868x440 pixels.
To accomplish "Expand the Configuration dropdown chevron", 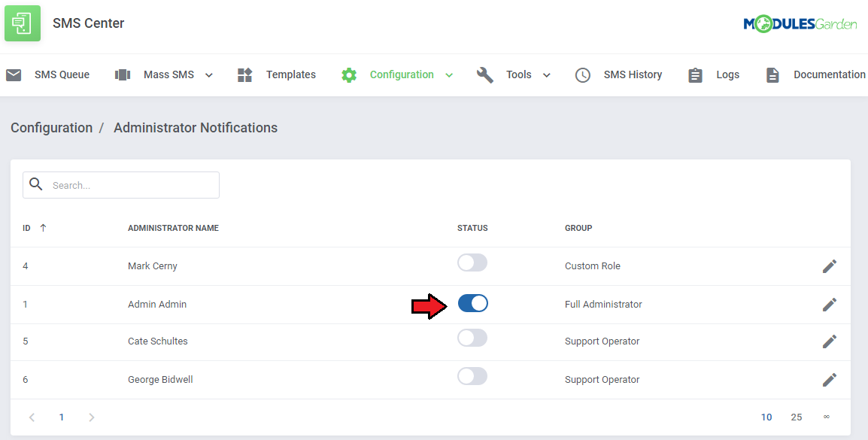I will (449, 75).
